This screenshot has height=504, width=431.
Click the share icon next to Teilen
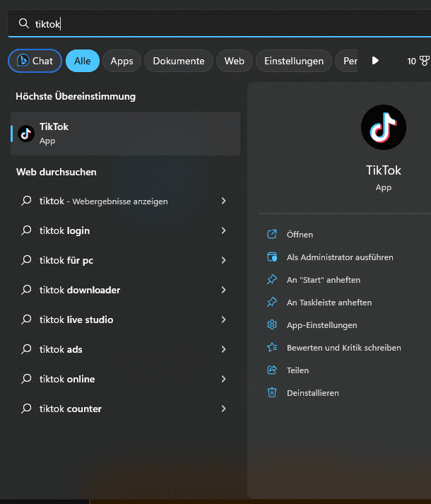[272, 370]
